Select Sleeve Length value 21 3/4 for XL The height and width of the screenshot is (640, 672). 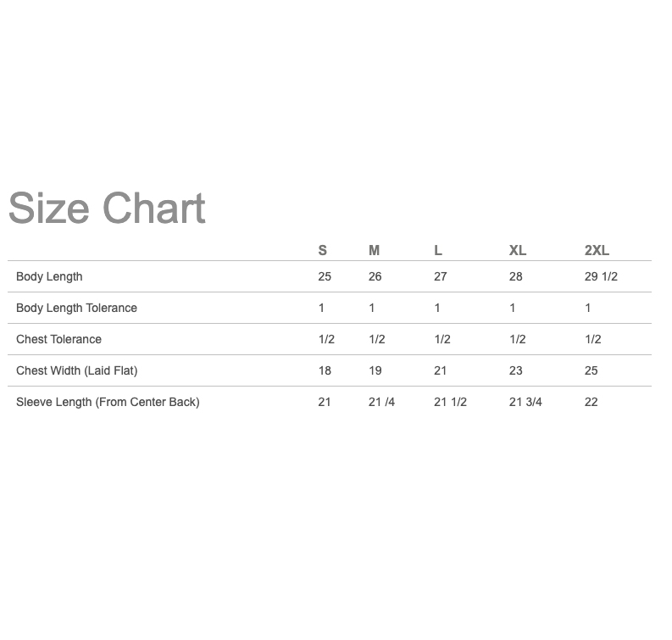[525, 402]
